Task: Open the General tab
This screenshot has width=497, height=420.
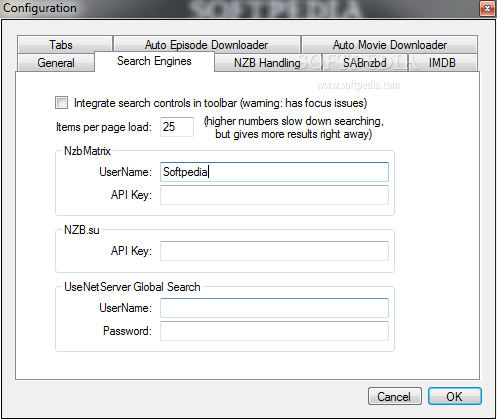Action: [x=56, y=63]
